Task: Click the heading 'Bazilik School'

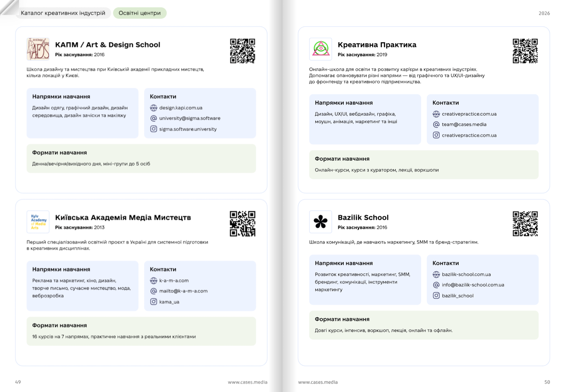Action: click(363, 218)
